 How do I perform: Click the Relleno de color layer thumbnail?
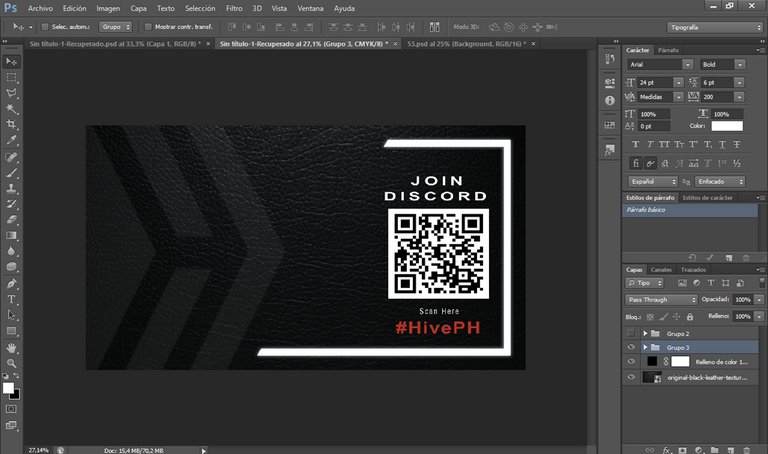pyautogui.click(x=652, y=361)
